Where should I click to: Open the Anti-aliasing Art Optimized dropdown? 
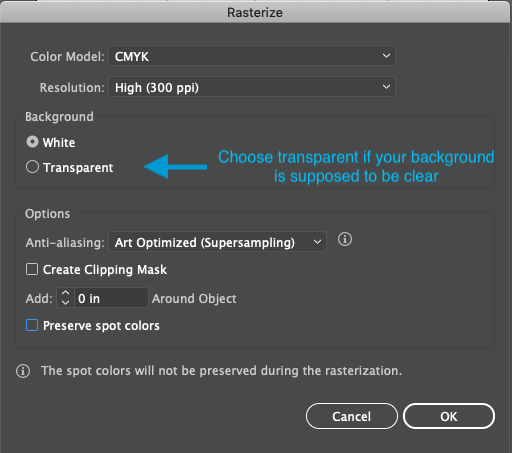click(218, 242)
